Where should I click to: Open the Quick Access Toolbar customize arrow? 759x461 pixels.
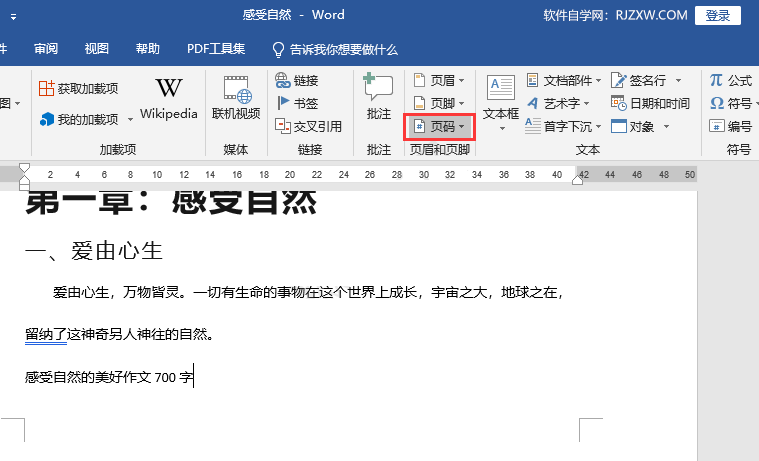coord(13,16)
